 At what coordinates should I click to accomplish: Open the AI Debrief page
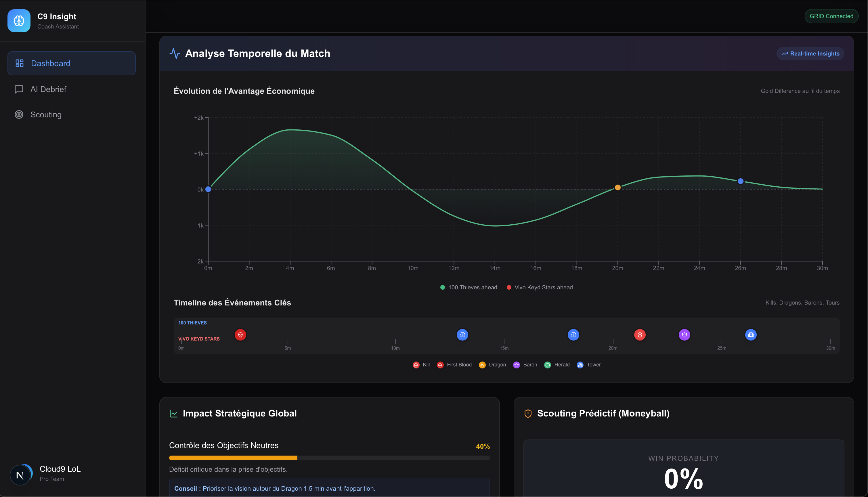[48, 89]
